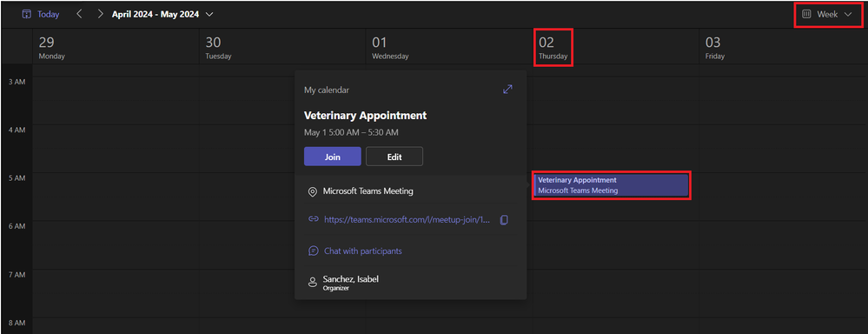
Task: Open Chat with participants
Action: click(362, 250)
